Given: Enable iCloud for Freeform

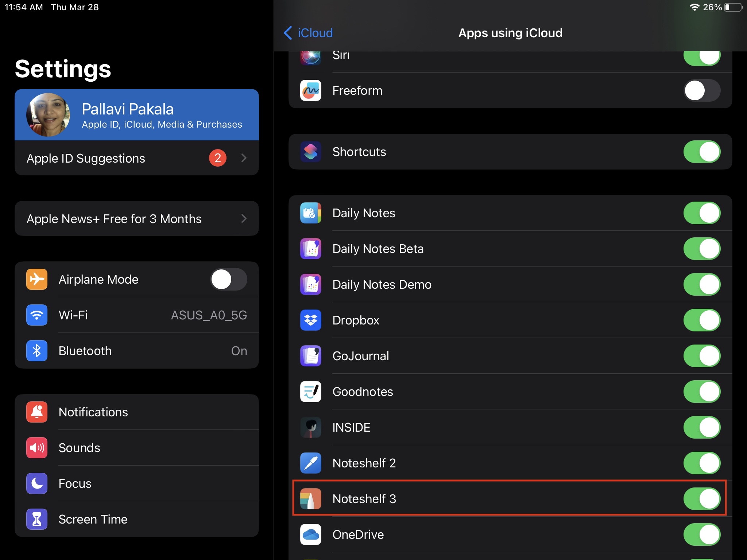Looking at the screenshot, I should (x=702, y=90).
